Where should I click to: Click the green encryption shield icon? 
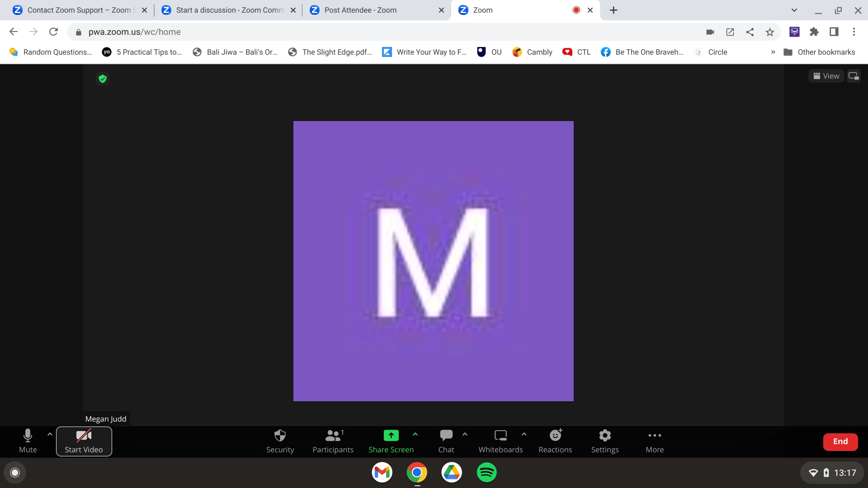click(x=103, y=79)
